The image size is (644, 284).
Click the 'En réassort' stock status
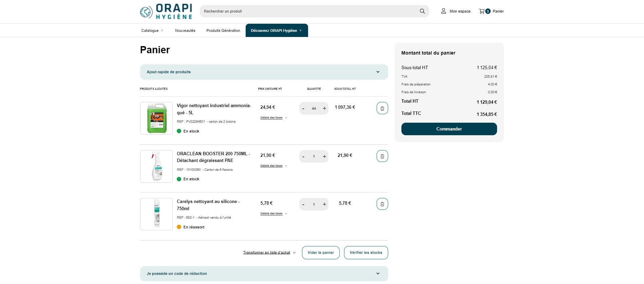[x=191, y=227]
